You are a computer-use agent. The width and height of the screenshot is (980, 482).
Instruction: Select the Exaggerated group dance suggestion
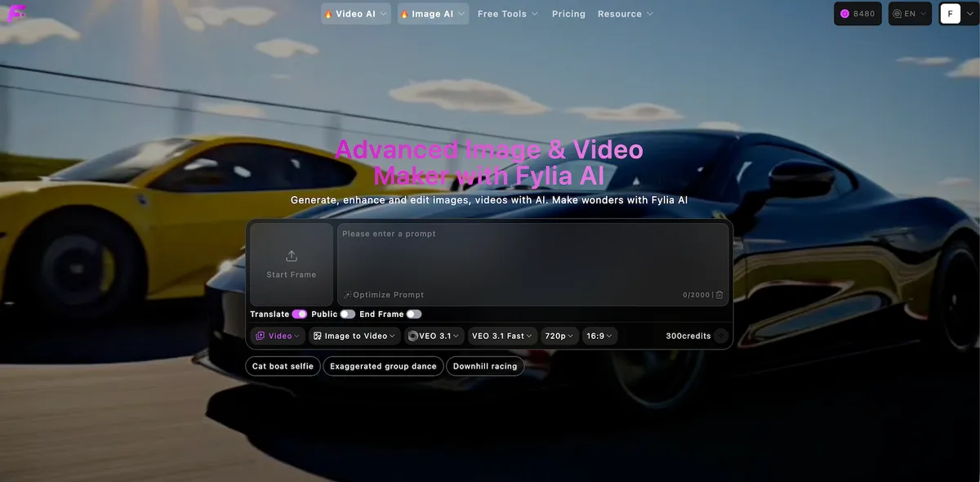click(x=383, y=367)
